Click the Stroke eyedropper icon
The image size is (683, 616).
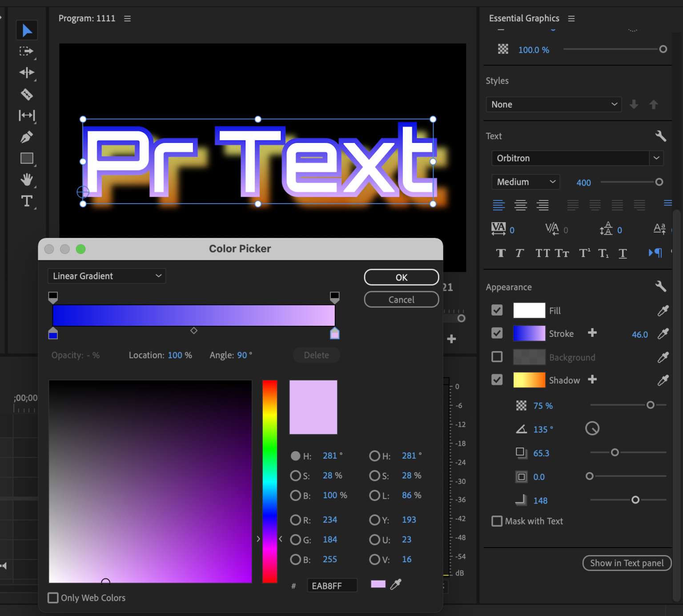point(663,333)
